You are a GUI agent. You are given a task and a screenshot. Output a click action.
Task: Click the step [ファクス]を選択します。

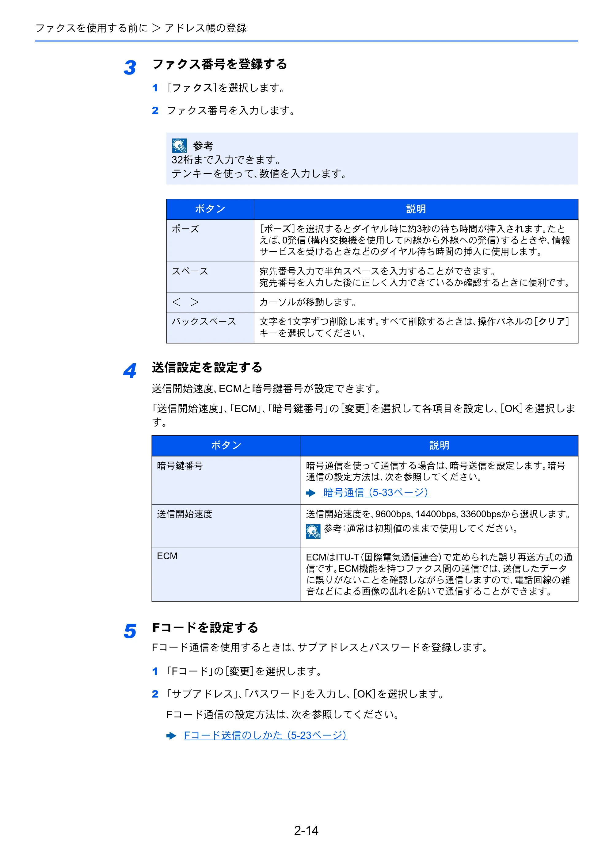[226, 88]
